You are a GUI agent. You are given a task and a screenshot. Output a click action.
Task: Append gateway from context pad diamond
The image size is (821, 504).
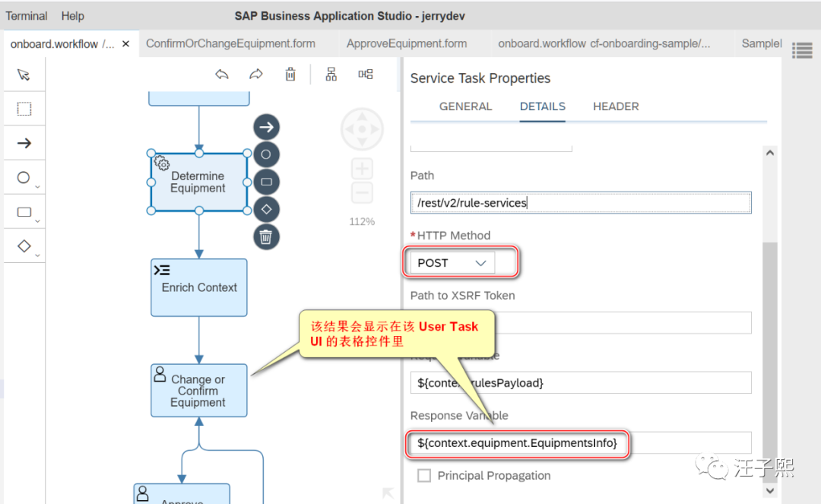[266, 209]
